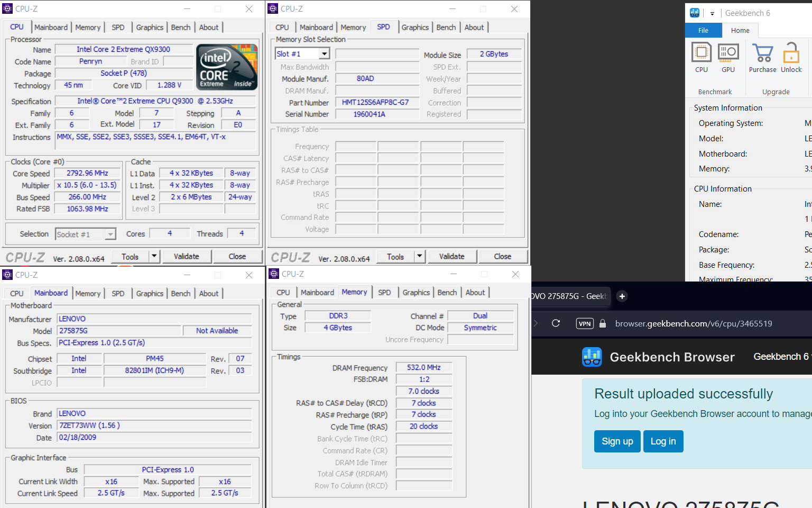Click CPU-Z icon in top-left window title bar
The image size is (812, 508).
[x=7, y=8]
